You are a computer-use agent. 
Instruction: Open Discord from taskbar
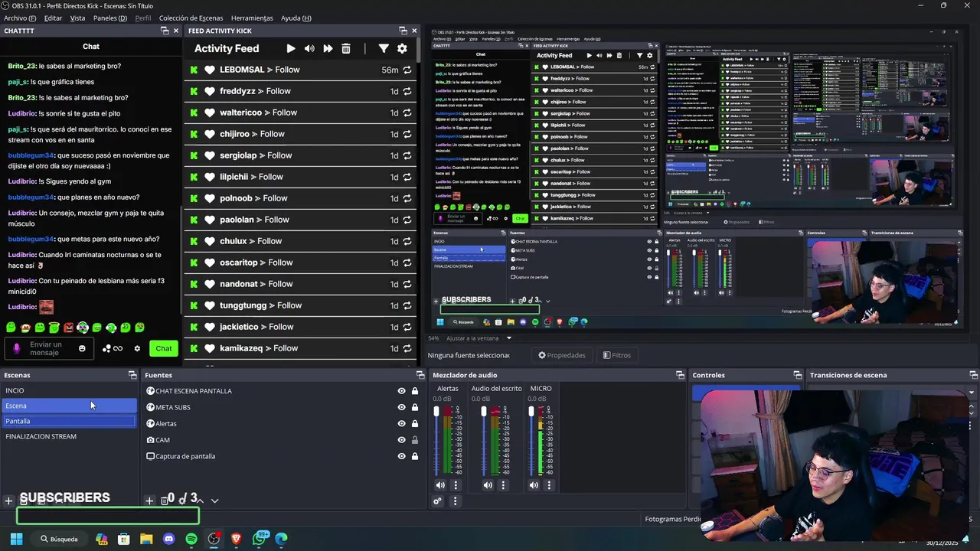(x=169, y=539)
